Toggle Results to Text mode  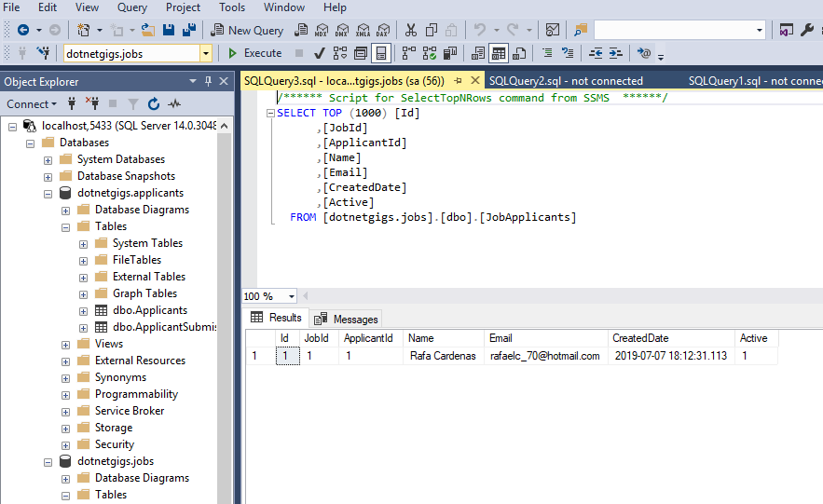(x=478, y=53)
